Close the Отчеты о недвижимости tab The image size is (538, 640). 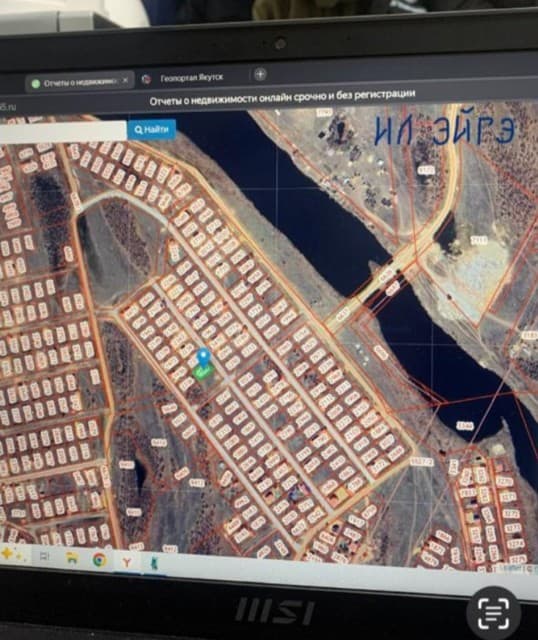tap(125, 80)
